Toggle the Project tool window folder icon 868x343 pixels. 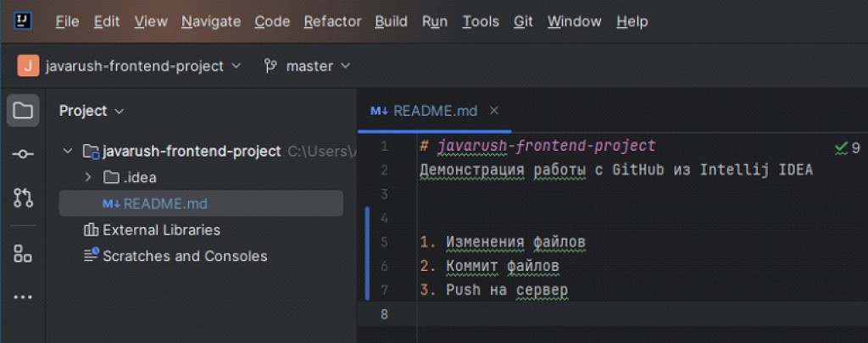23,111
